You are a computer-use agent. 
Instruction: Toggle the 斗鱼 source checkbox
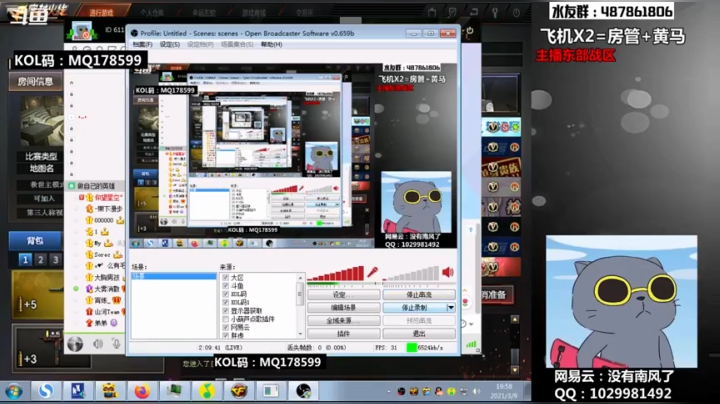(x=225, y=286)
